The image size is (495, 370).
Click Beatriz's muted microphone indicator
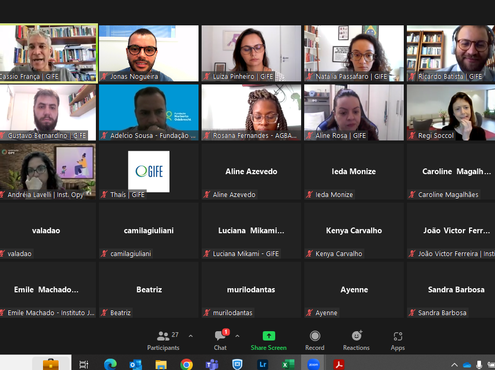click(x=104, y=313)
